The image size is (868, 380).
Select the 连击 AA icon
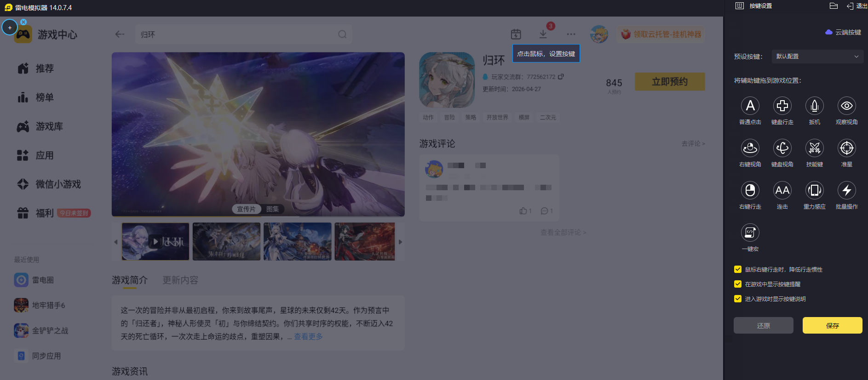(x=782, y=191)
